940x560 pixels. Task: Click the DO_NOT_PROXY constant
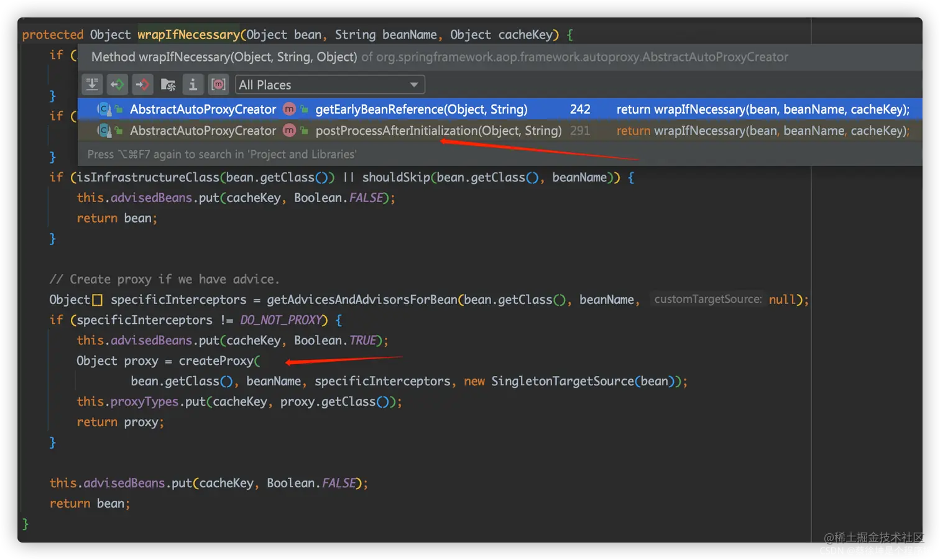point(281,320)
